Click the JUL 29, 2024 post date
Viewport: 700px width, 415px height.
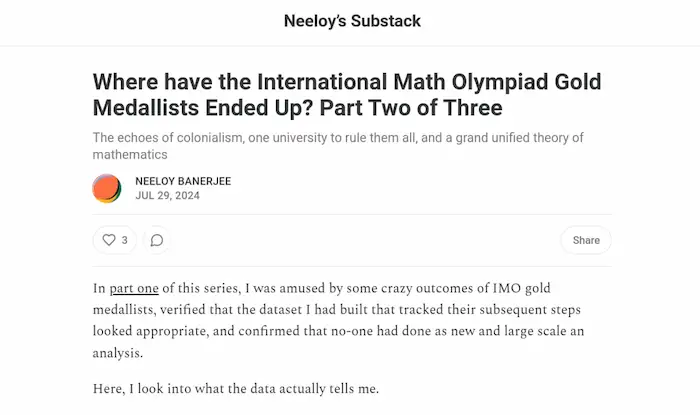coord(167,196)
